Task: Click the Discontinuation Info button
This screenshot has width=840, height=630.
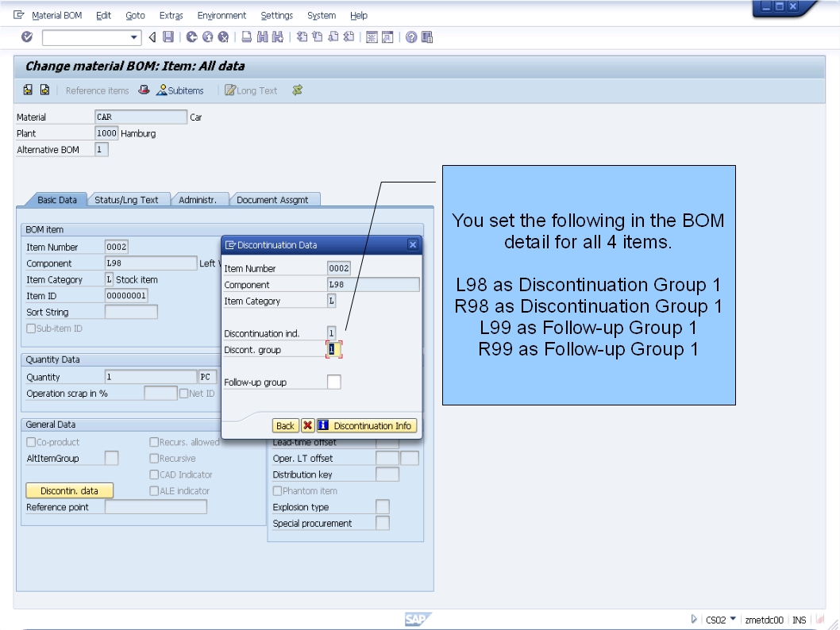Action: pyautogui.click(x=367, y=425)
